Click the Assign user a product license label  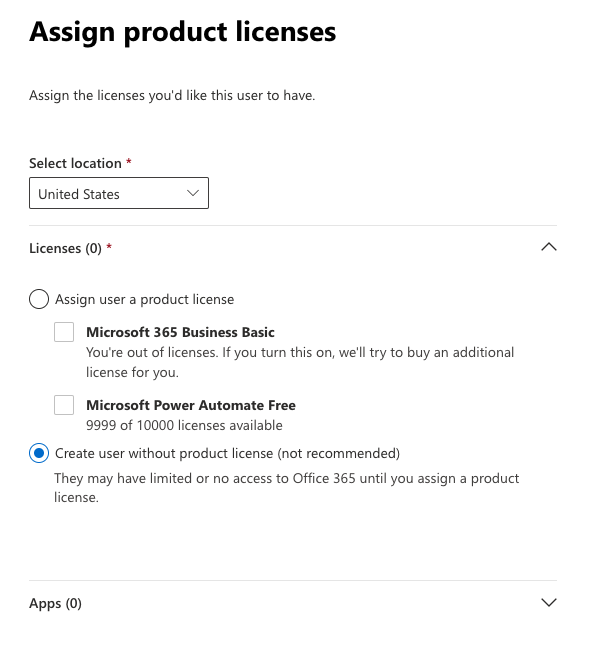click(144, 299)
